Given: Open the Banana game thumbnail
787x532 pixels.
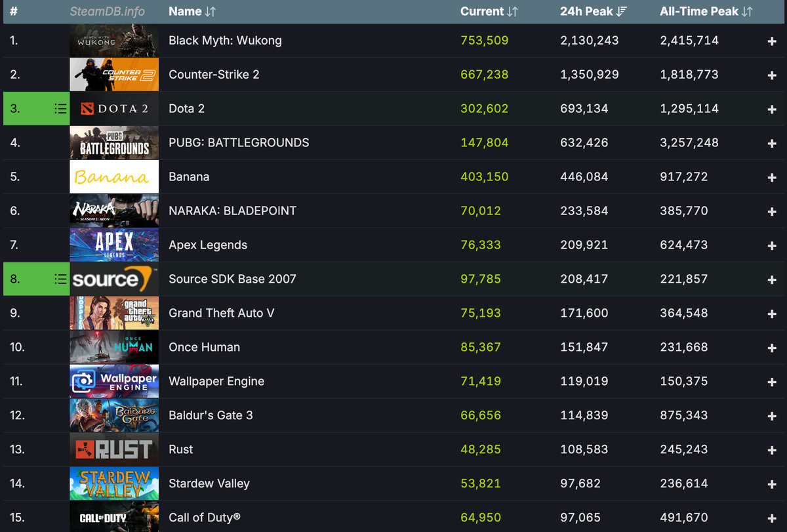Looking at the screenshot, I should pos(114,177).
